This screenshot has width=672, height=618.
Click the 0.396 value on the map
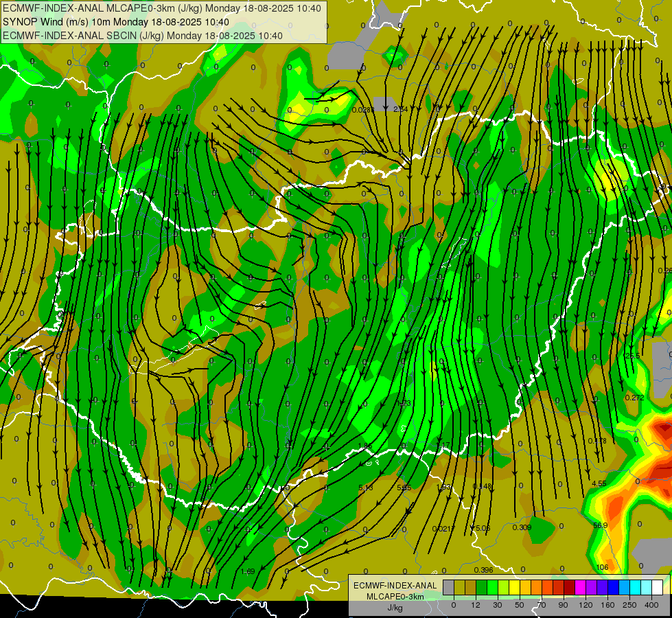click(483, 570)
